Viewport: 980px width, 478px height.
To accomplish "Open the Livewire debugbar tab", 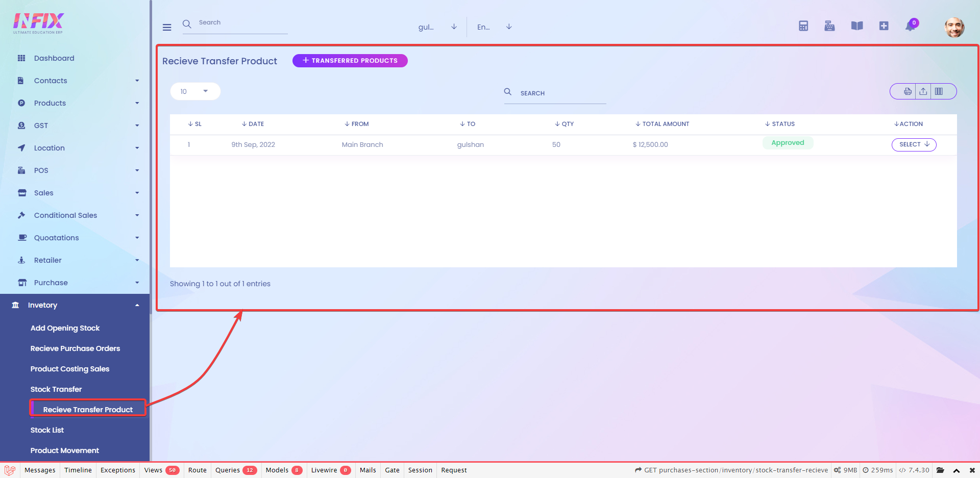I will pos(331,470).
